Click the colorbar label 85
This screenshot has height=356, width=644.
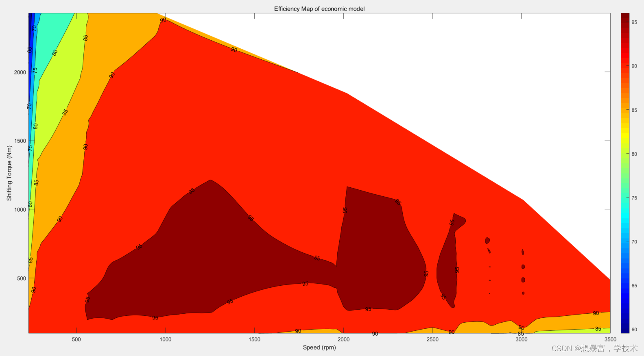point(634,110)
